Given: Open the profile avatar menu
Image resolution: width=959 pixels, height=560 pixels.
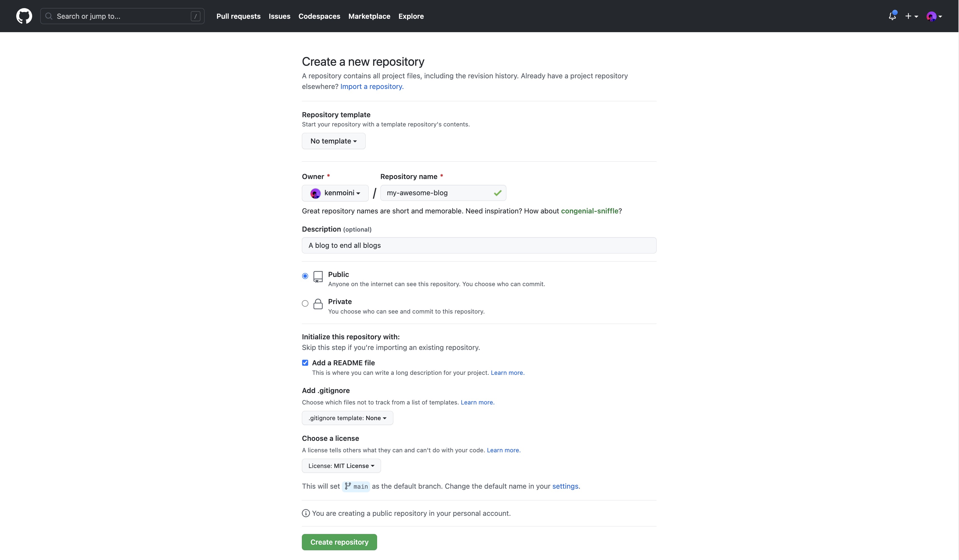Looking at the screenshot, I should pos(934,16).
